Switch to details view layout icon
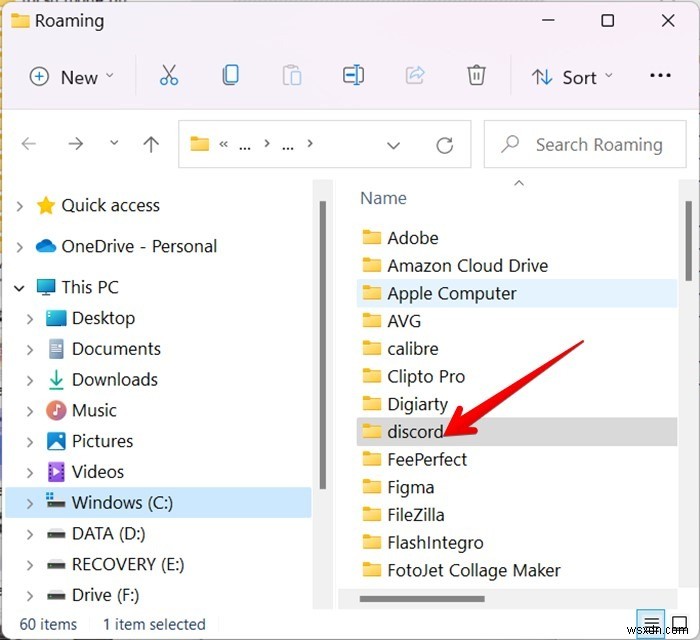This screenshot has width=700, height=640. 651,622
